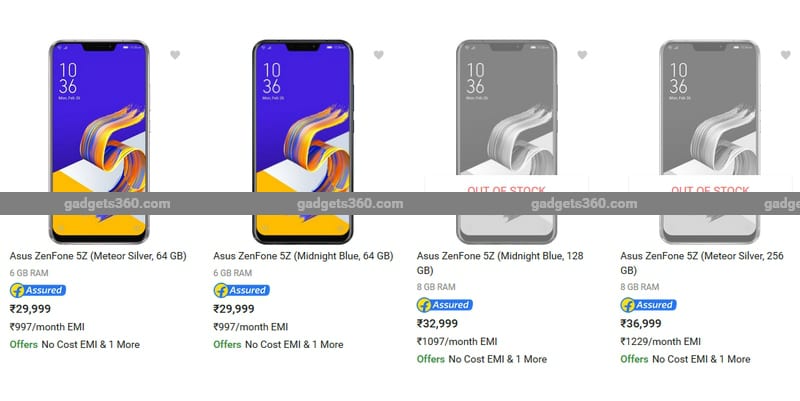This screenshot has height=401, width=800.
Task: Click the ₹32,999 price listing
Action: [437, 323]
